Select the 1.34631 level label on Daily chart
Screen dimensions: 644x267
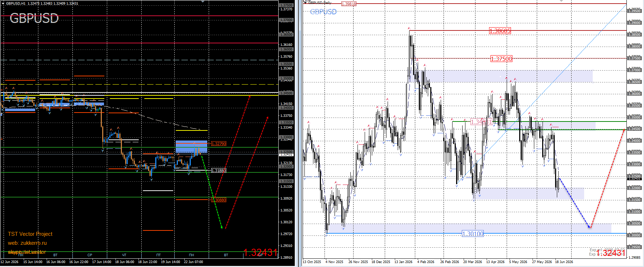click(481, 122)
